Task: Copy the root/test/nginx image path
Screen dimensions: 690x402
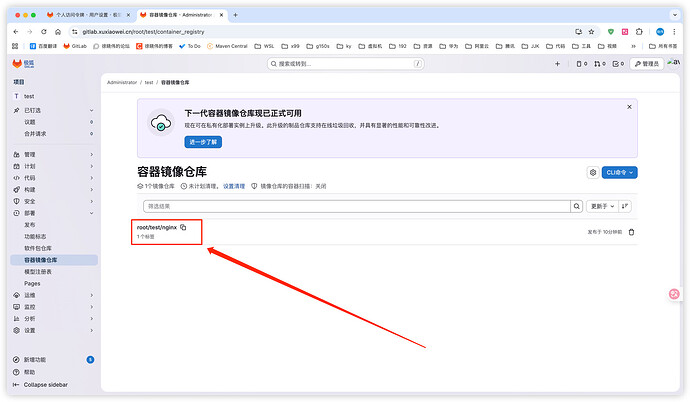Action: pyautogui.click(x=183, y=228)
